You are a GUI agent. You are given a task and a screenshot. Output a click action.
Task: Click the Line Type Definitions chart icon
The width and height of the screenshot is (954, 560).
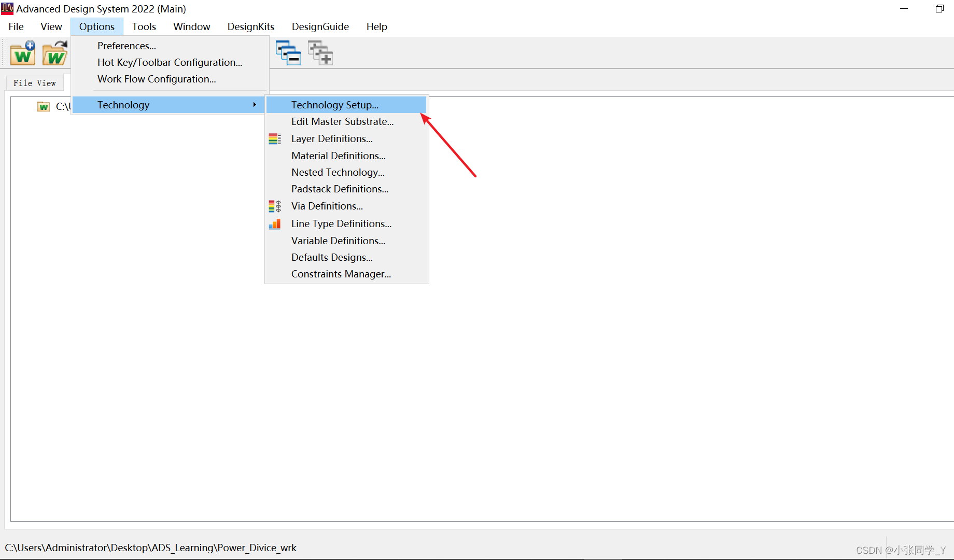275,224
